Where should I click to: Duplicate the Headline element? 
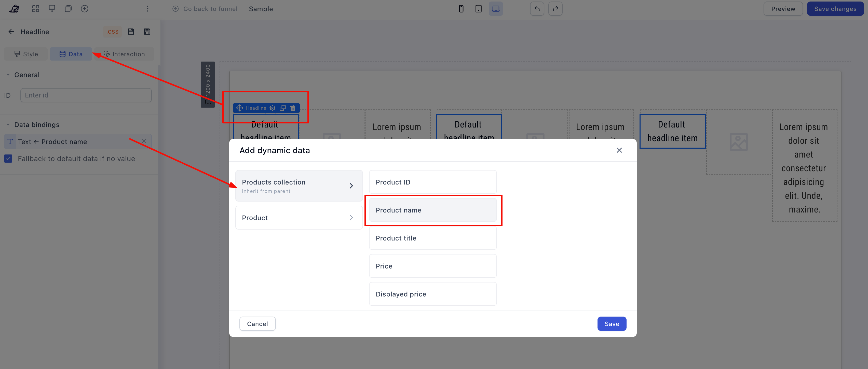coord(283,108)
